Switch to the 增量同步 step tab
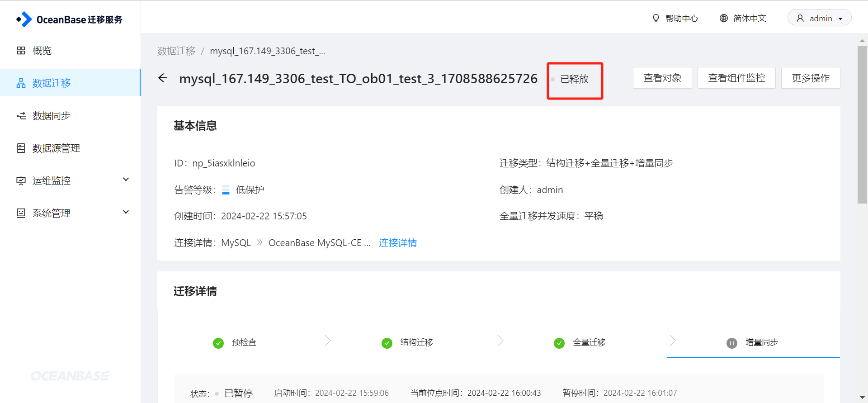868x403 pixels. click(753, 342)
